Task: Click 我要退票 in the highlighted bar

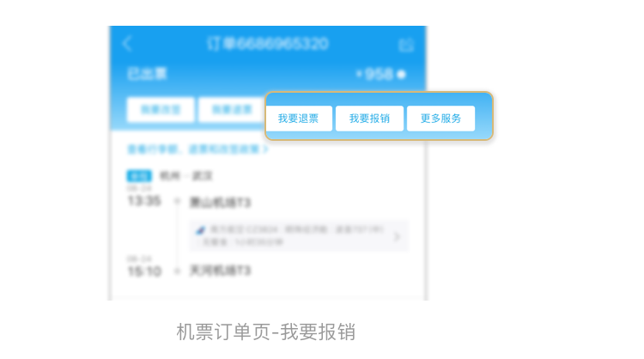Action: coord(298,119)
